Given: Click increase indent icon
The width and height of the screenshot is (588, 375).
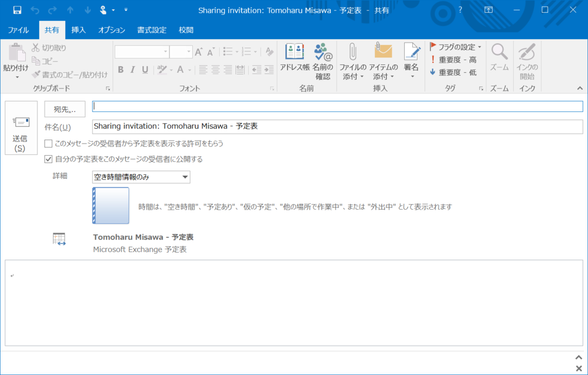Looking at the screenshot, I should point(269,69).
